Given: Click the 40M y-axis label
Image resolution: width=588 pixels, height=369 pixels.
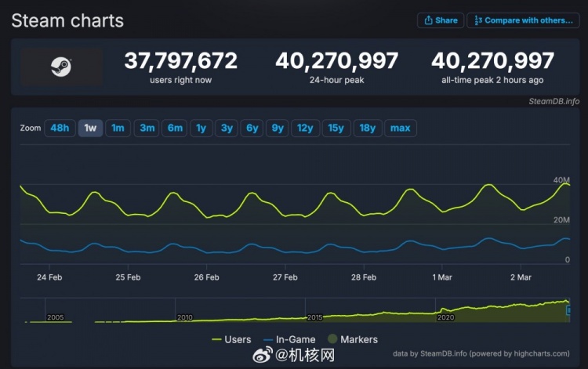Looking at the screenshot, I should [x=561, y=180].
